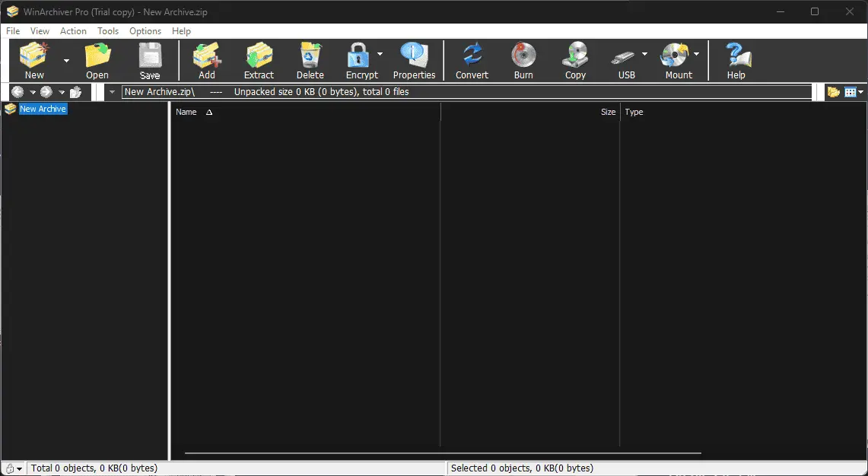This screenshot has width=868, height=476.
Task: Click the Extract toolbar icon
Action: (259, 56)
